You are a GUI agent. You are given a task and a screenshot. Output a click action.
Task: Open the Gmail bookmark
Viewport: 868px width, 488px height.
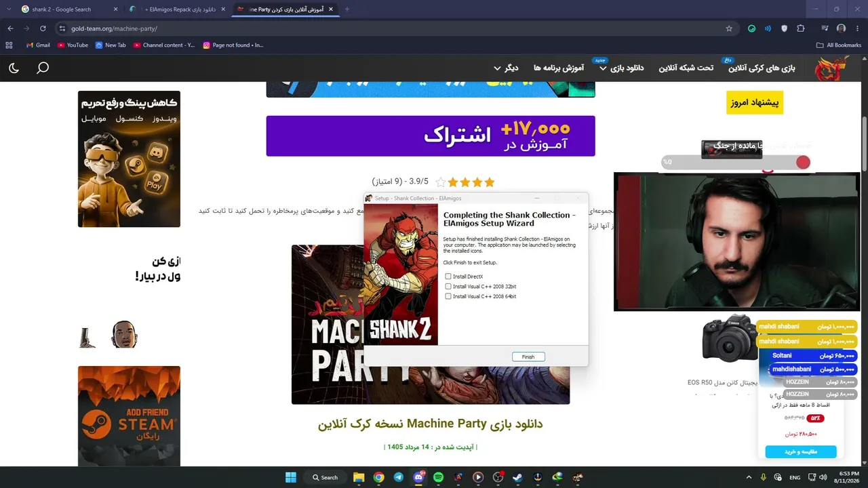38,45
